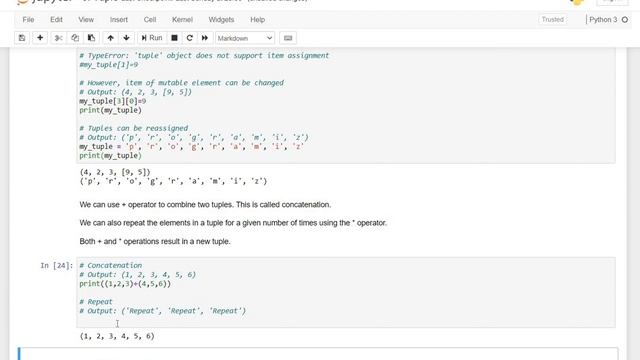Open the Kernel menu
This screenshot has width=640, height=360.
pos(182,20)
